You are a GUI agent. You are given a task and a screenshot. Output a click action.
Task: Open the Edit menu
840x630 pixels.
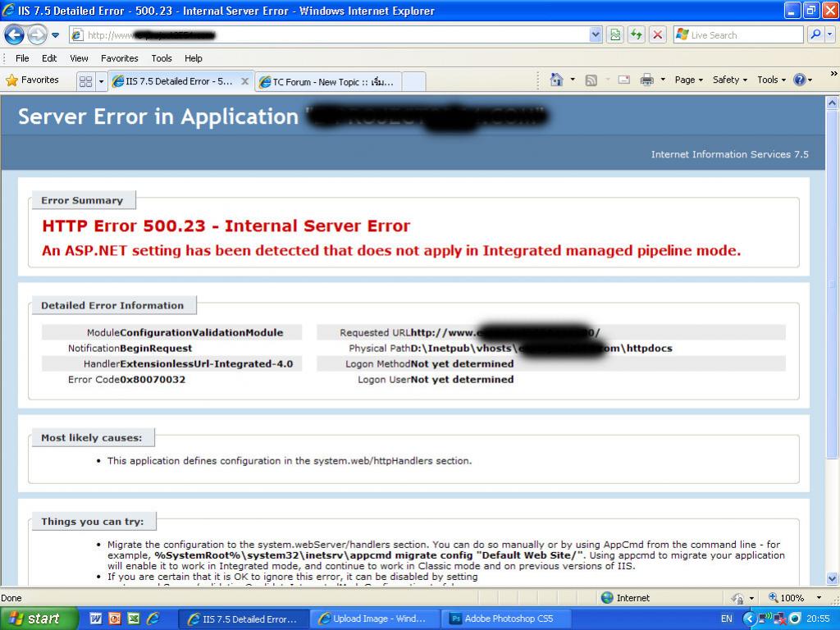pos(49,58)
